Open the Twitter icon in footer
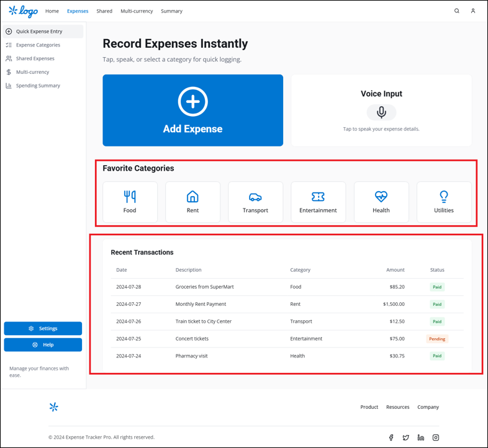 [406, 437]
